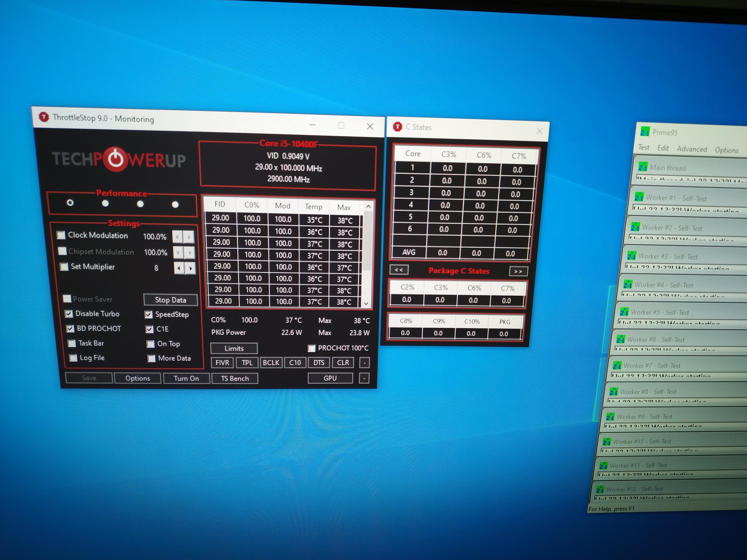
Task: Uncheck the Disable Turbo checkbox
Action: (x=69, y=314)
